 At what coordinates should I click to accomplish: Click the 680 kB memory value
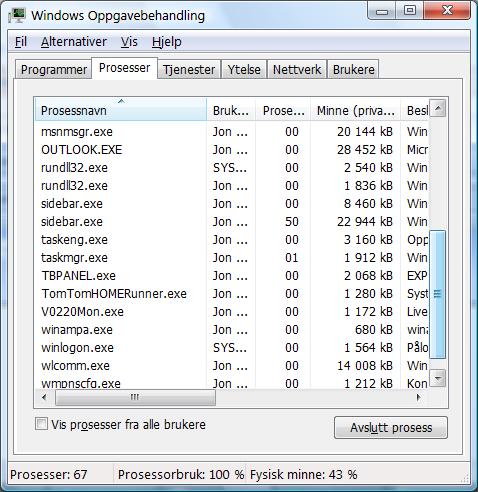pos(374,330)
